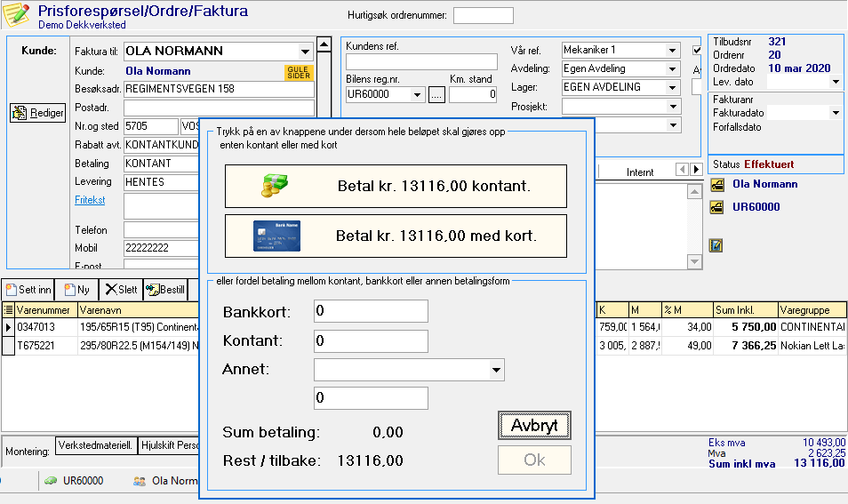Image resolution: width=848 pixels, height=504 pixels.
Task: Open the Vår ref. dropdown
Action: click(672, 51)
